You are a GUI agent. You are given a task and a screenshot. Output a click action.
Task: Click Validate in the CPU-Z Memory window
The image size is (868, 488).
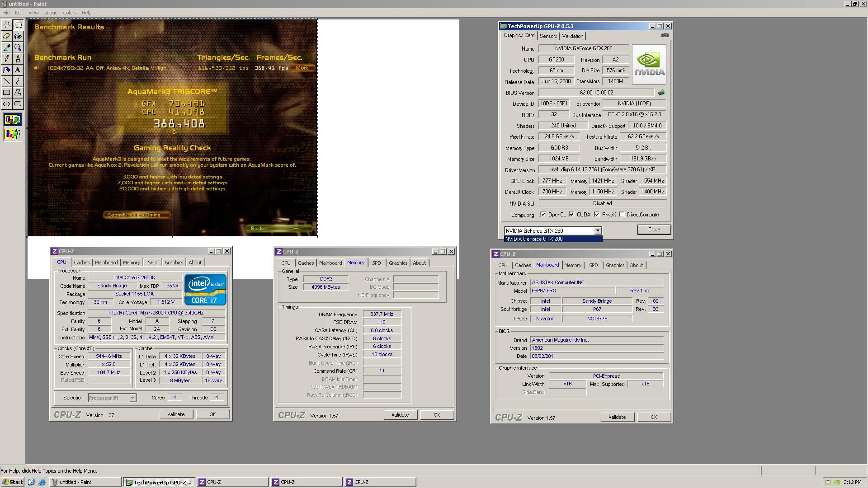pyautogui.click(x=400, y=415)
